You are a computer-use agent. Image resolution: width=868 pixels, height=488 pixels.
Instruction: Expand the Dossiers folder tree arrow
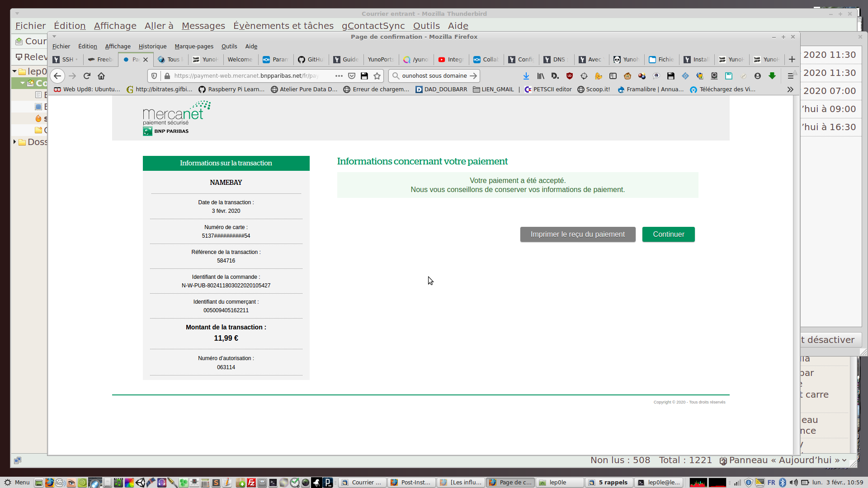[14, 142]
